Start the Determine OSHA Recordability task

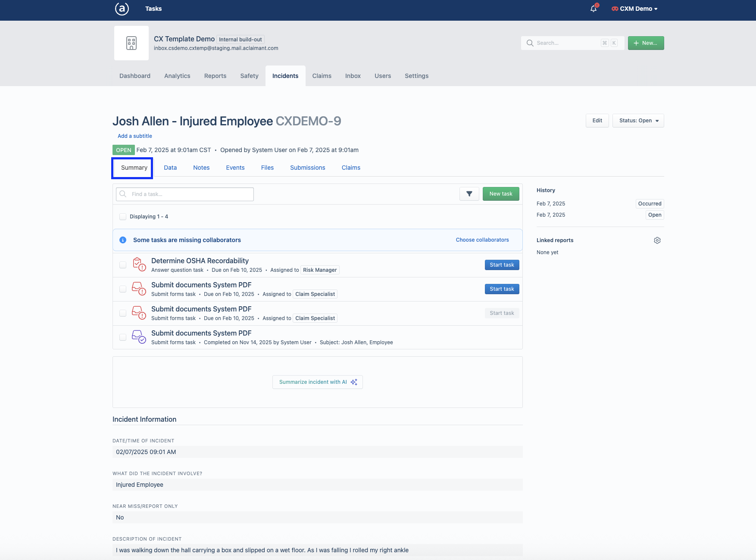(502, 265)
